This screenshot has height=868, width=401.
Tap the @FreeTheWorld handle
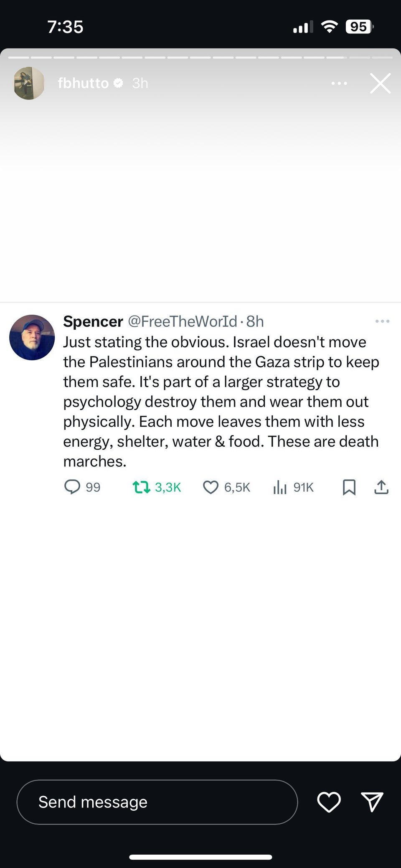pos(182,321)
